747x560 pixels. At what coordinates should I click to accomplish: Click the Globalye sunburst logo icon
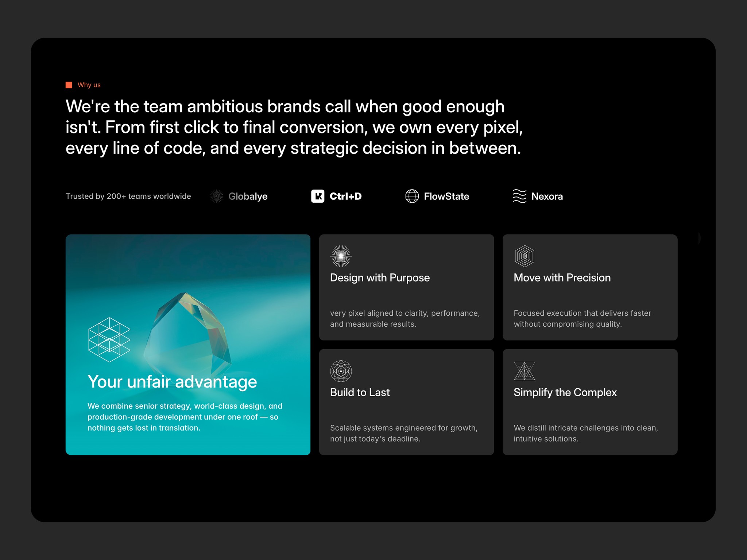[217, 196]
